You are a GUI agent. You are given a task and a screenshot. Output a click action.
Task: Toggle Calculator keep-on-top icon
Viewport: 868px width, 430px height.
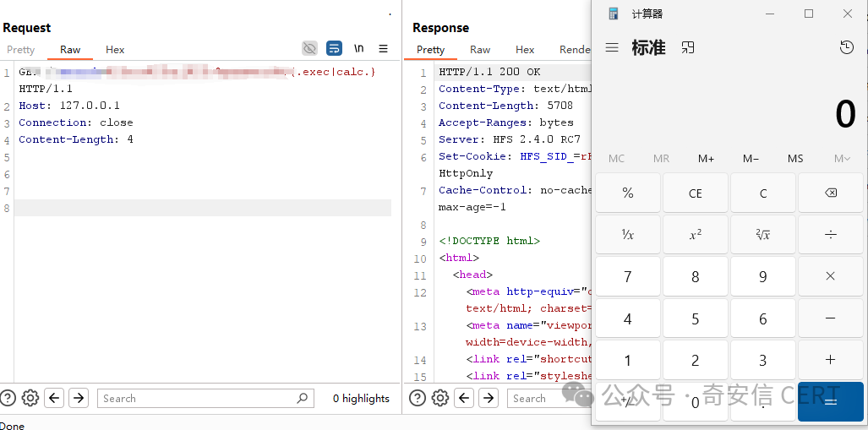click(687, 47)
